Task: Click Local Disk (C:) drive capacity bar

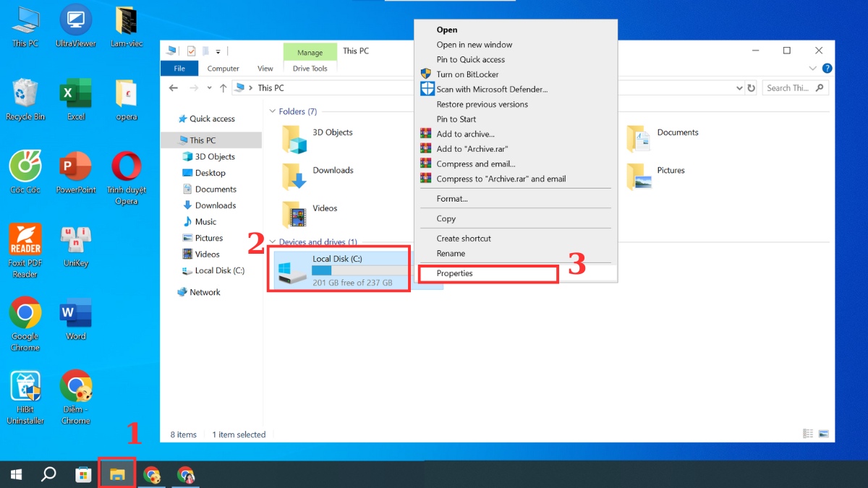Action: coord(359,270)
